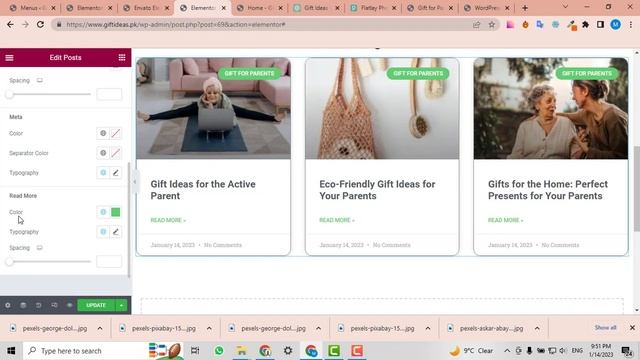This screenshot has height=360, width=640.
Task: Click Meta Typography global globe icon
Action: (x=103, y=173)
